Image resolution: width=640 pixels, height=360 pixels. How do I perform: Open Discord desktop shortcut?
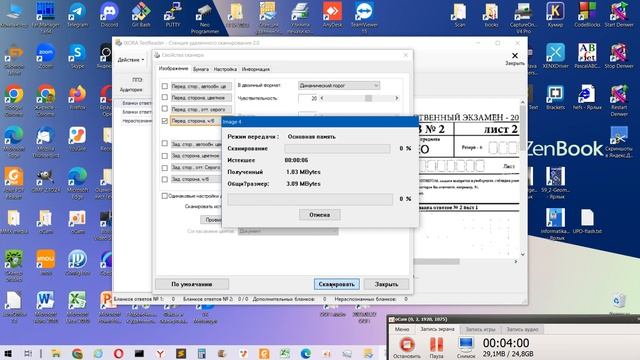coord(109,15)
